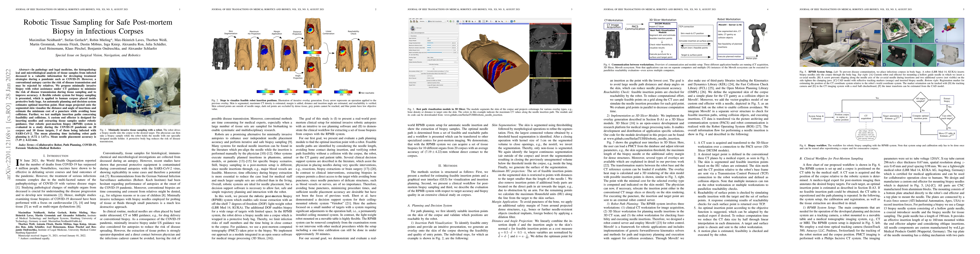
Task: Click the red axial slice view header bar
Action: tap(551, 24)
